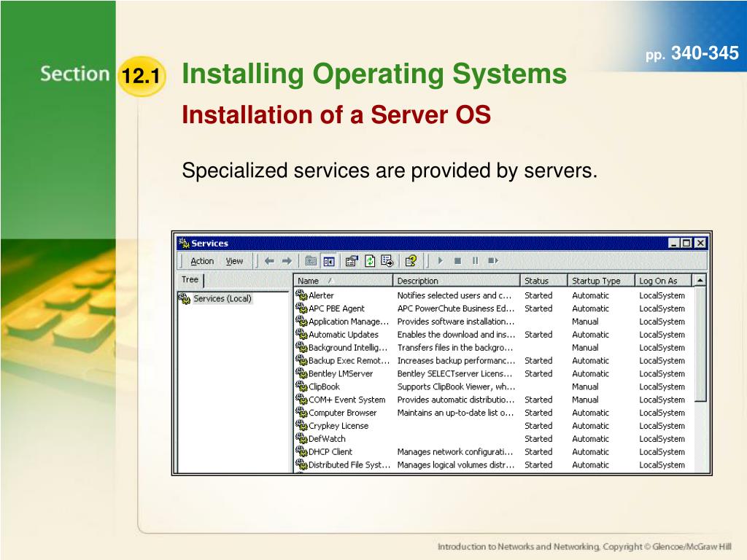Open the Action menu
The image size is (747, 560).
click(x=202, y=261)
